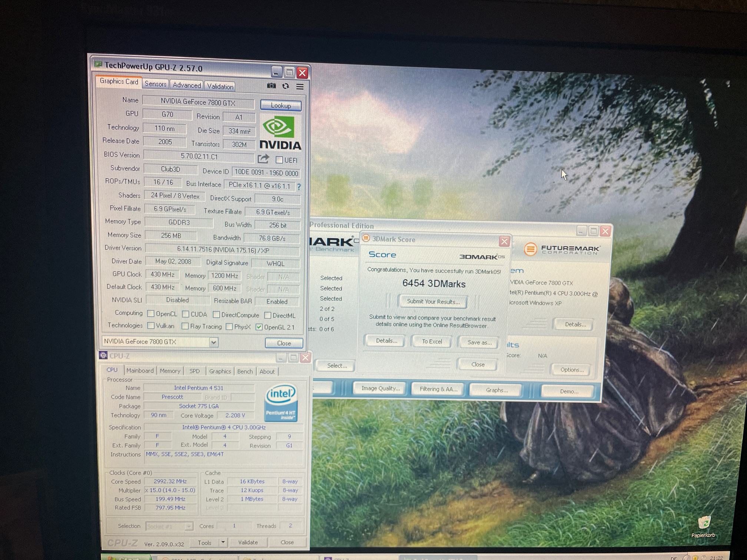Open the GPU selection dropdown in GPU-Z
The height and width of the screenshot is (560, 747).
(213, 342)
